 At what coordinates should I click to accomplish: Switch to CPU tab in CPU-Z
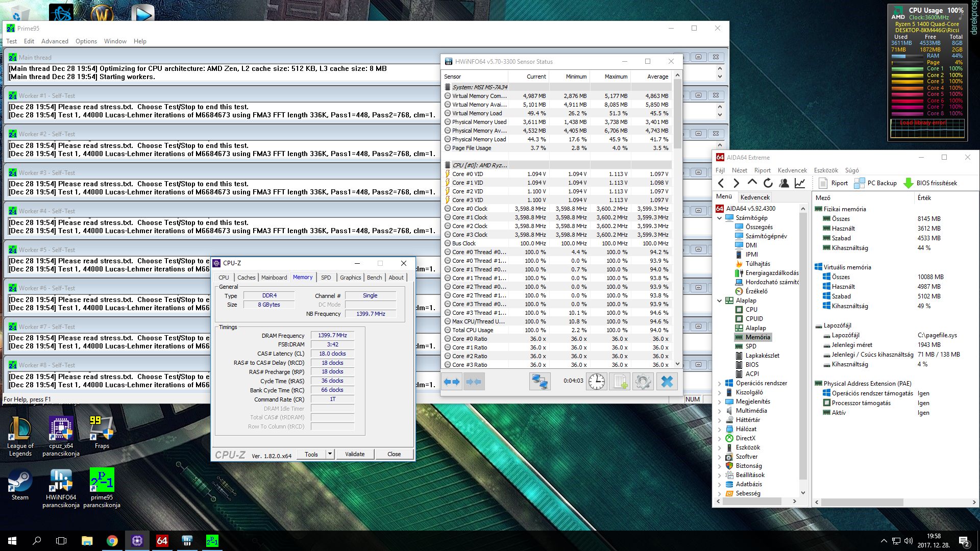click(224, 278)
